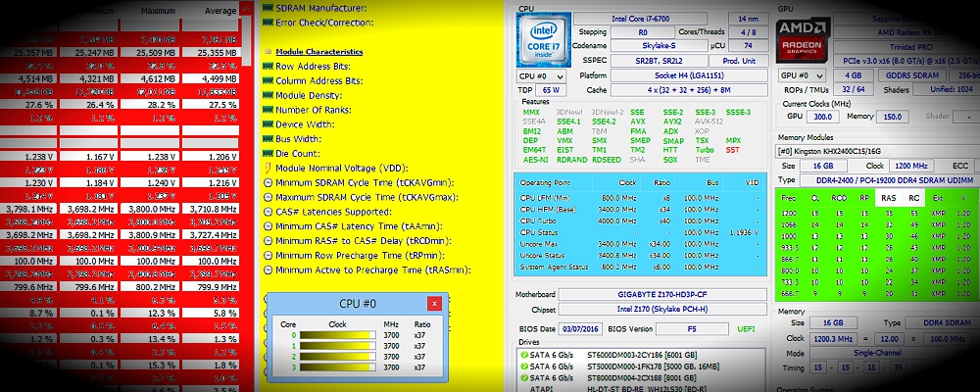Click the Socket H4 (LGA1151) platform field

689,75
